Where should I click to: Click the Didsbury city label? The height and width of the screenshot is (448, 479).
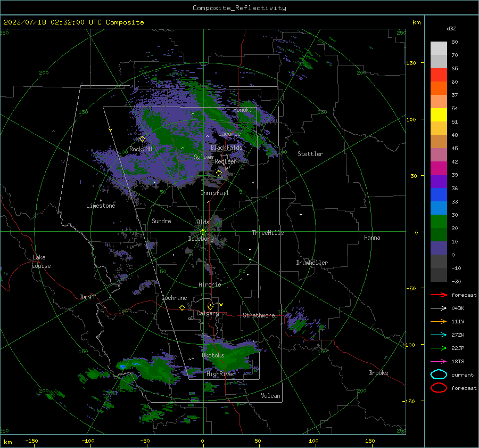(x=201, y=239)
